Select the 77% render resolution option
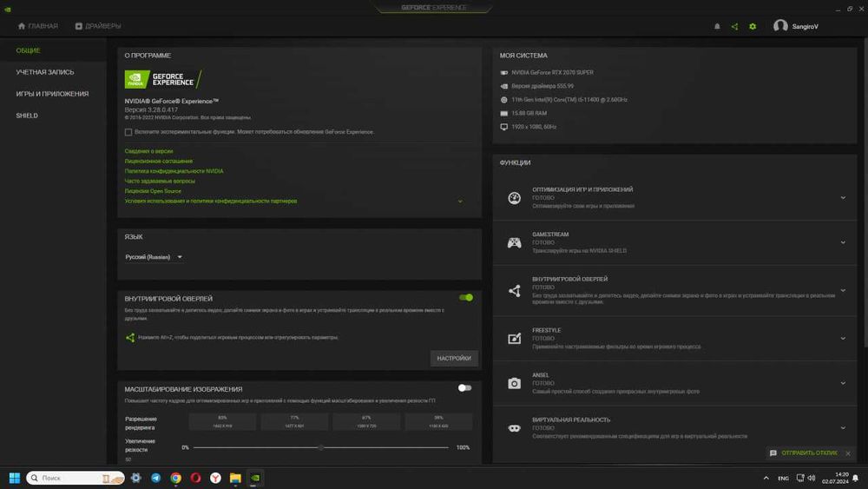Viewport: 868px width, 489px height. (x=294, y=422)
